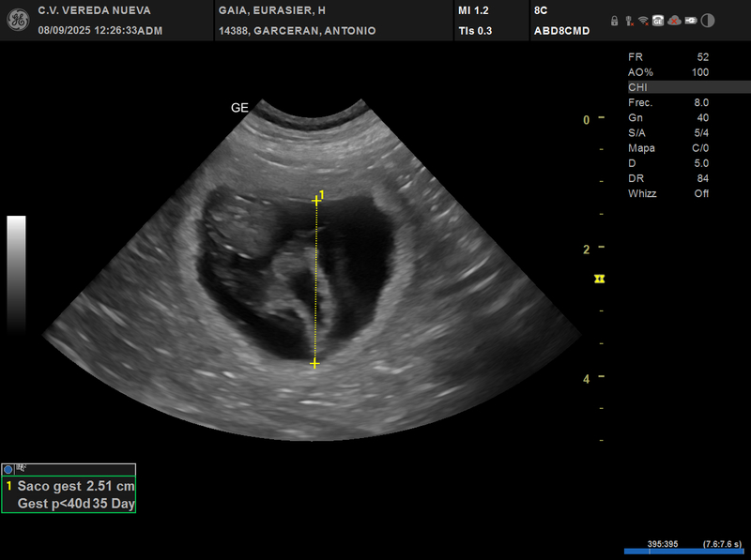
Task: Click the grayscale bar on the left
Action: pos(16,274)
